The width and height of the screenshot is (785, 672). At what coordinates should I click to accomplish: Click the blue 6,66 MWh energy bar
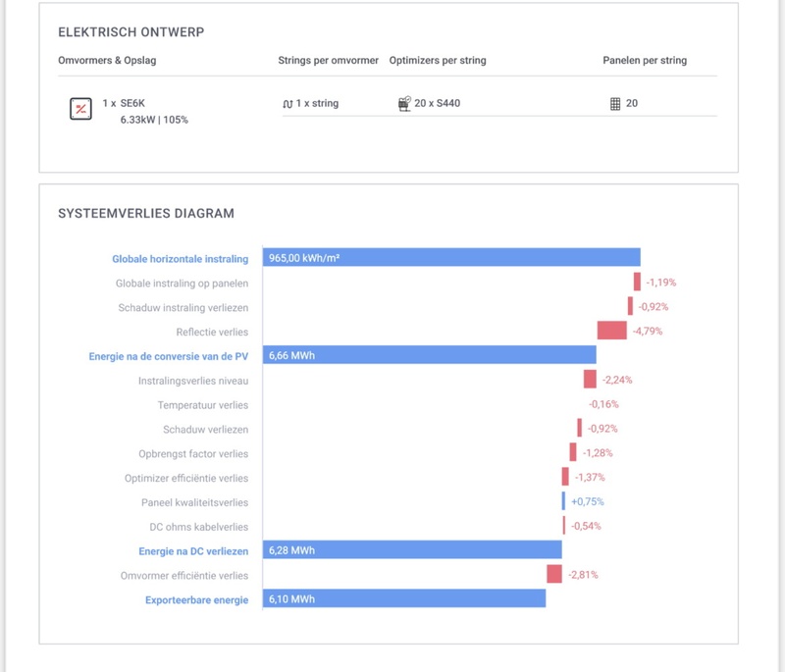click(x=430, y=355)
